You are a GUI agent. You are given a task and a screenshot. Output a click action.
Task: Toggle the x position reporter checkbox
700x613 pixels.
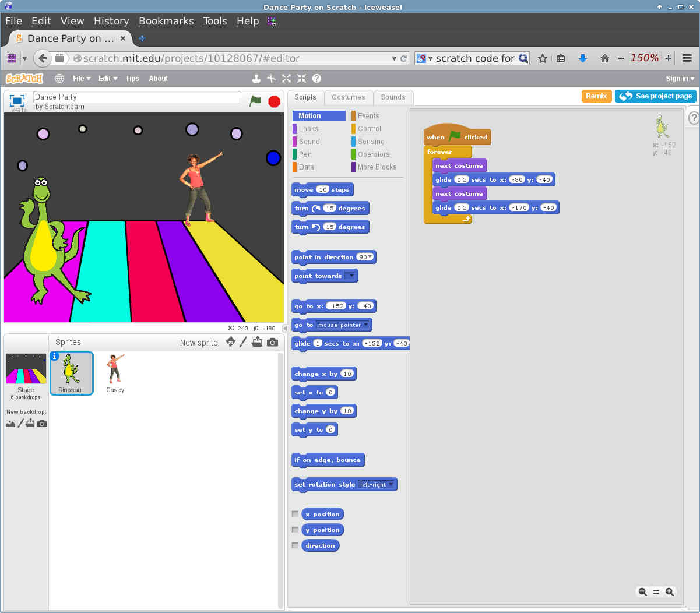click(x=295, y=514)
